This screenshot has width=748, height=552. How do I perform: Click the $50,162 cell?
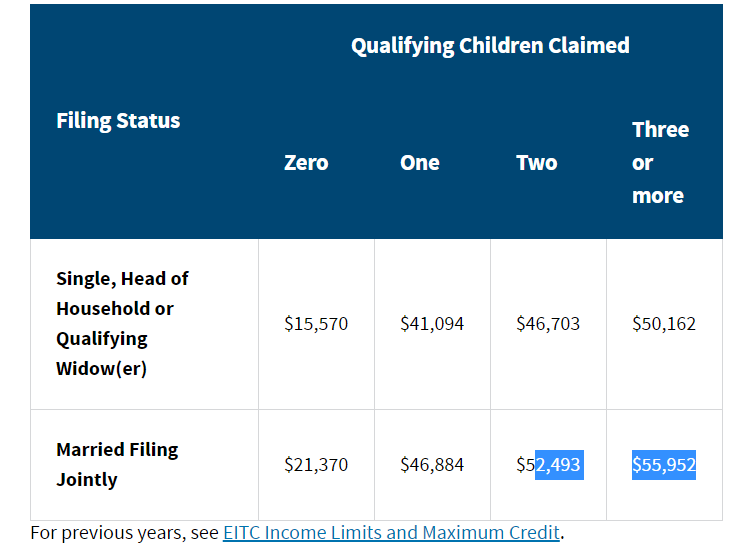(x=664, y=324)
